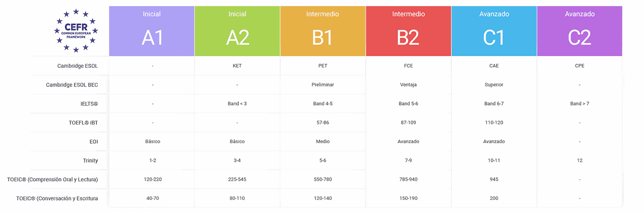Click TOEIC® Conversación y Escritura label
The width and height of the screenshot is (644, 212).
point(57,198)
